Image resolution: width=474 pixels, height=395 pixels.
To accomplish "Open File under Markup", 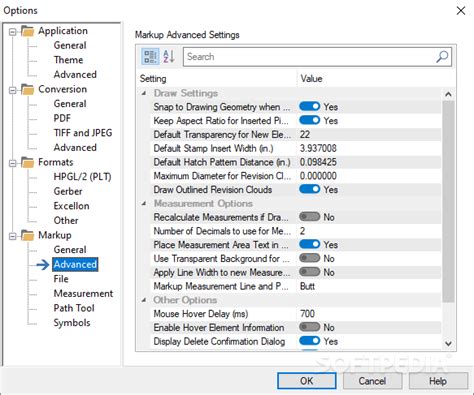I will (x=61, y=279).
